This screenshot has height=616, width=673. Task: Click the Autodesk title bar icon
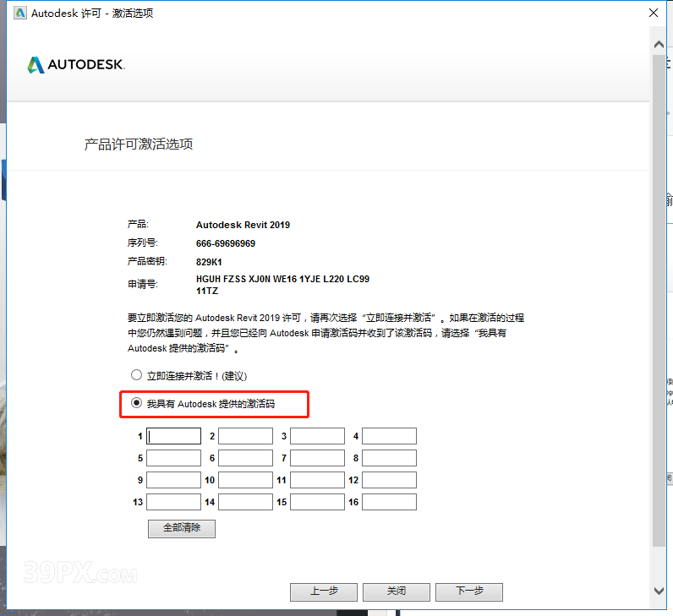19,13
